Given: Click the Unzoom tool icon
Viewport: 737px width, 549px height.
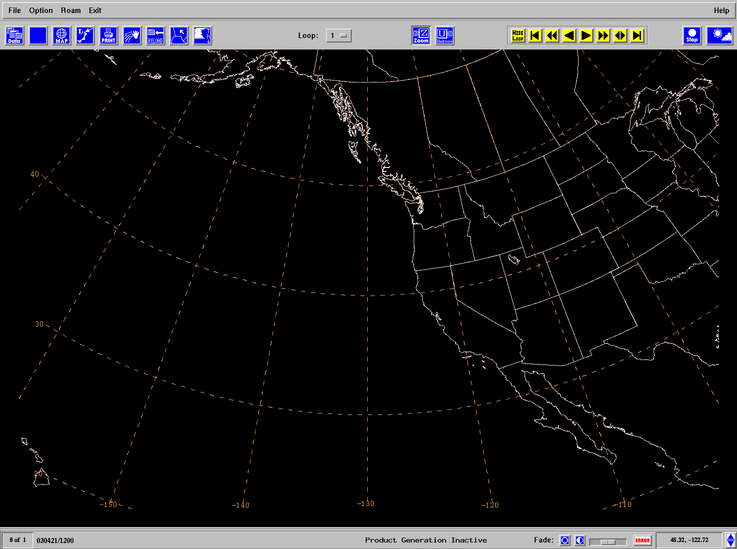Looking at the screenshot, I should pos(445,36).
